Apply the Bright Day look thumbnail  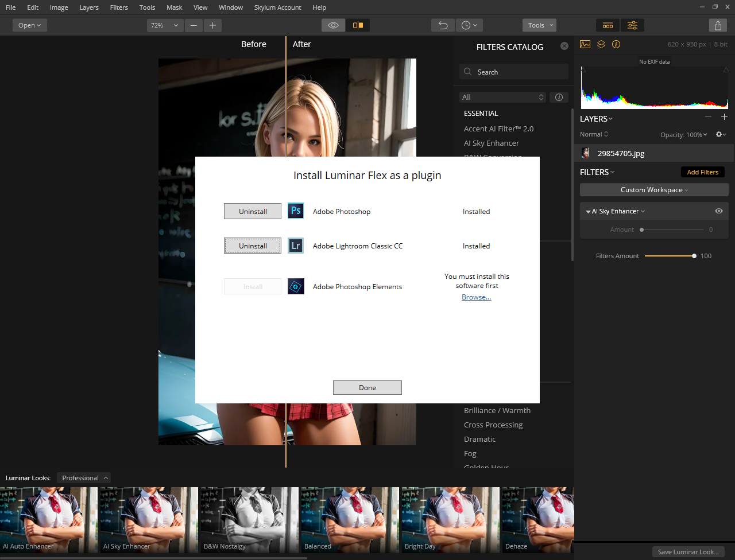coord(451,520)
